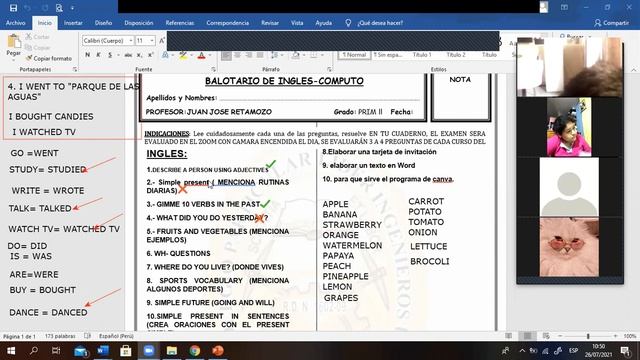
Task: Toggle underline (S) formatting
Action: 110,55
